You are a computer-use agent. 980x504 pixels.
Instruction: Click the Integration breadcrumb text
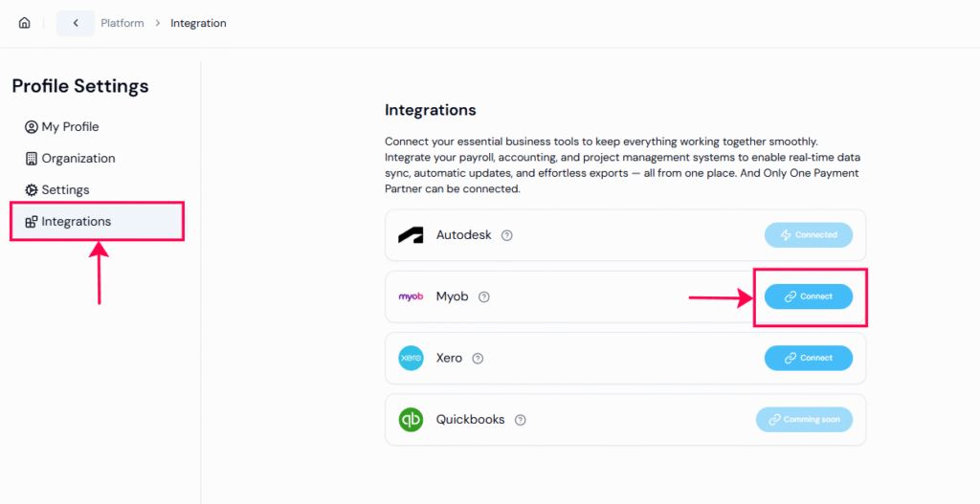pos(198,23)
